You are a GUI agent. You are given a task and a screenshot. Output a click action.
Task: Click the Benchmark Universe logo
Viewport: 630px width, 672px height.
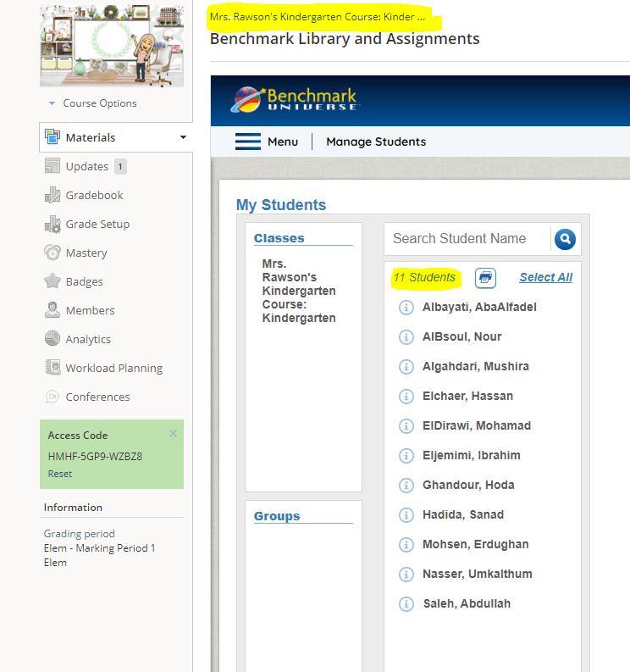(295, 100)
